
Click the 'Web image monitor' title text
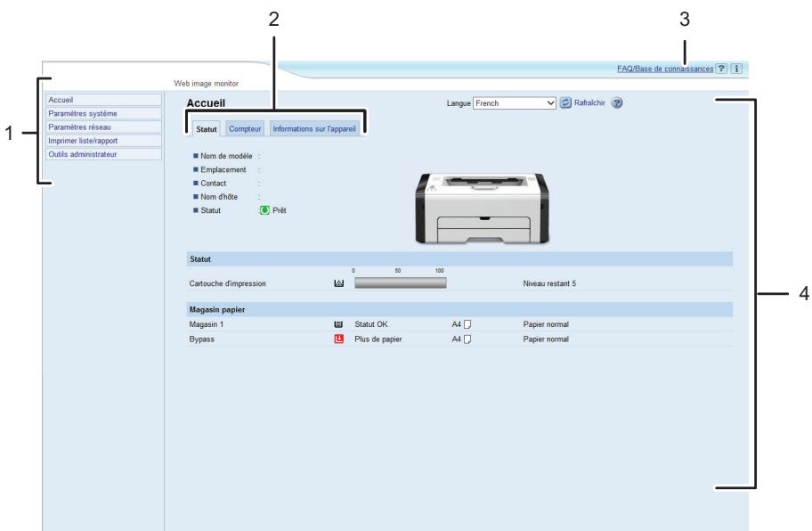tap(206, 84)
